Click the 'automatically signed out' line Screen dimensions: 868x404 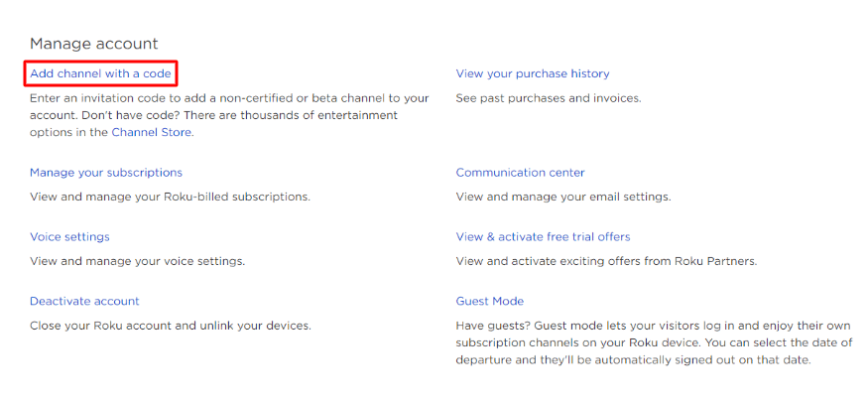pos(633,360)
